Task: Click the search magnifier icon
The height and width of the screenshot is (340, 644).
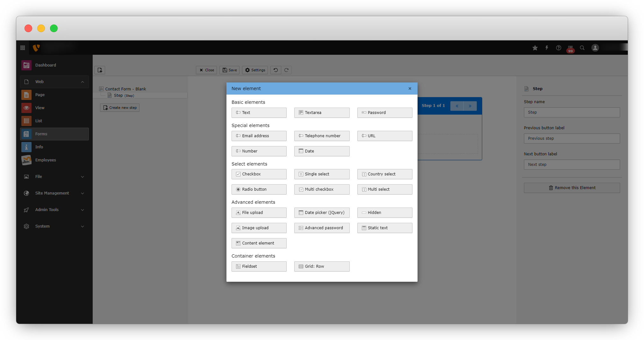Action: click(582, 48)
